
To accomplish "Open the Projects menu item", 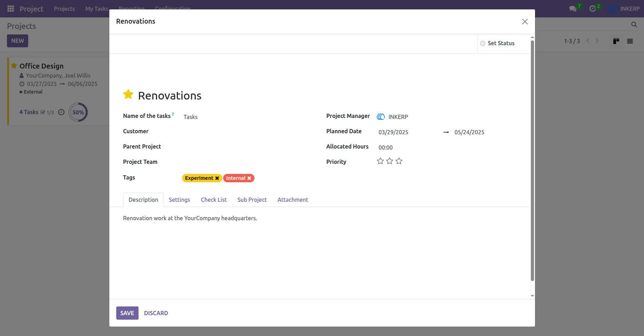I will coord(64,9).
